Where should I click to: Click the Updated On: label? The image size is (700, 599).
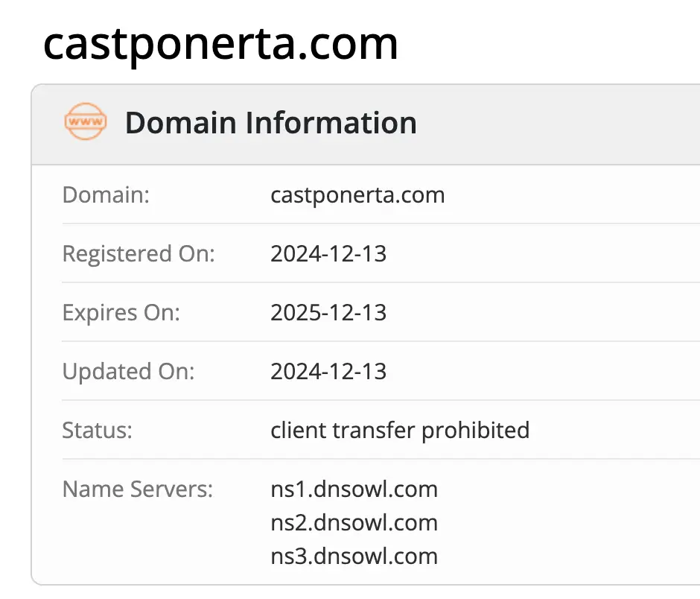click(128, 371)
